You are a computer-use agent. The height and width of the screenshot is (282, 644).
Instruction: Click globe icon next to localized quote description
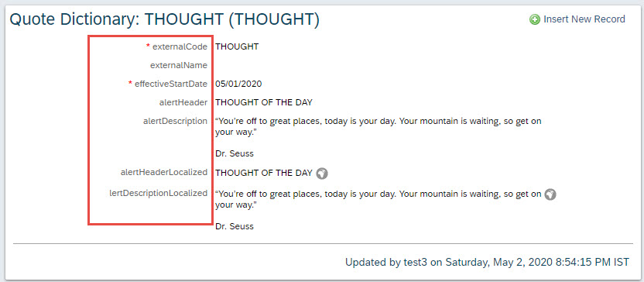(550, 194)
